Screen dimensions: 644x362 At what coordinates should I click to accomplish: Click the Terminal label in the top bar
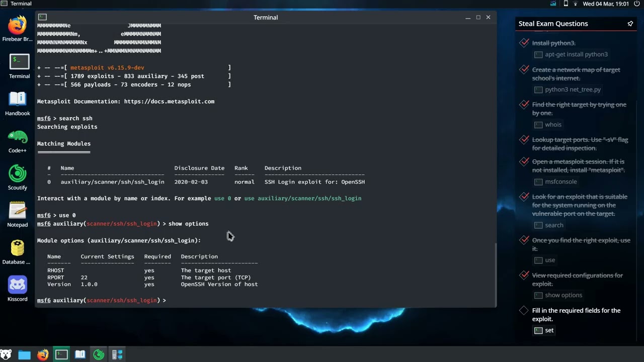tap(21, 4)
